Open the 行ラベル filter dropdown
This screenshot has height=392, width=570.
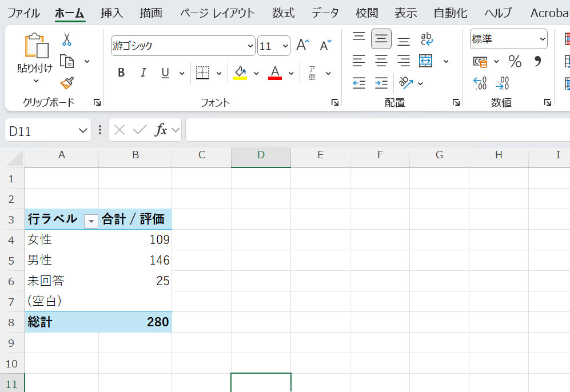pyautogui.click(x=91, y=220)
